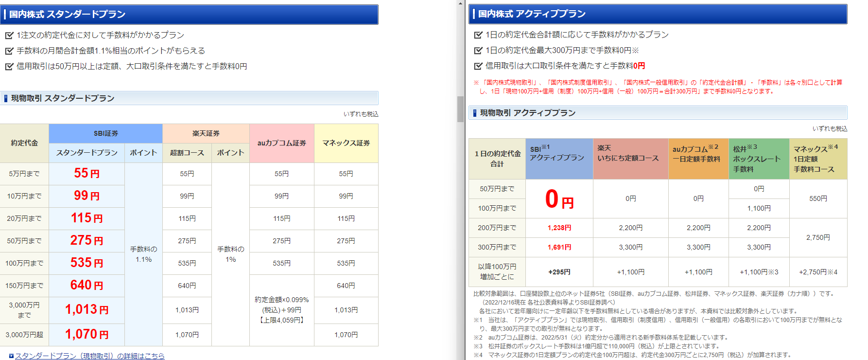Click the red 1,691円 SBI active plan value
This screenshot has height=360, width=868.
pos(559,247)
